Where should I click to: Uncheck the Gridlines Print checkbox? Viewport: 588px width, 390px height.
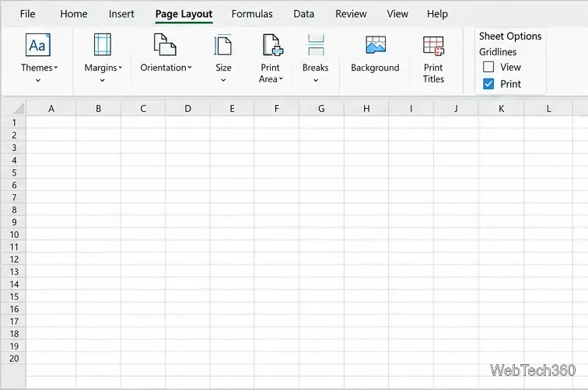(488, 84)
